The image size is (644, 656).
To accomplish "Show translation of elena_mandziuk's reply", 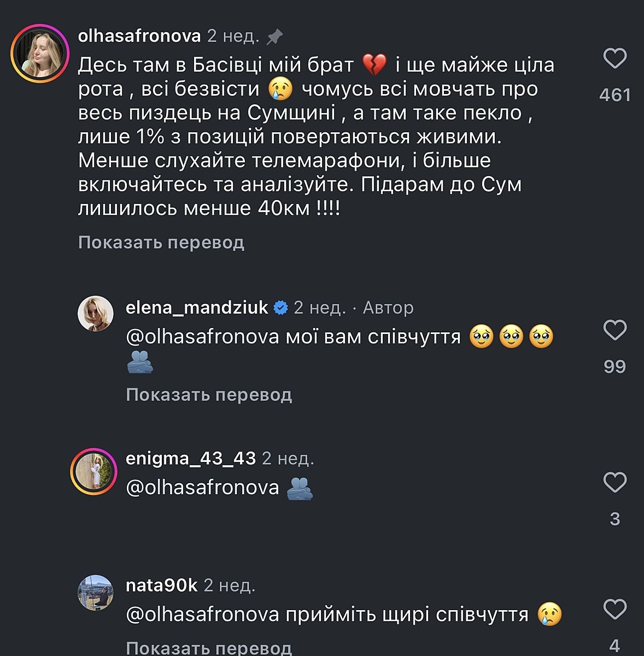I will (x=209, y=394).
